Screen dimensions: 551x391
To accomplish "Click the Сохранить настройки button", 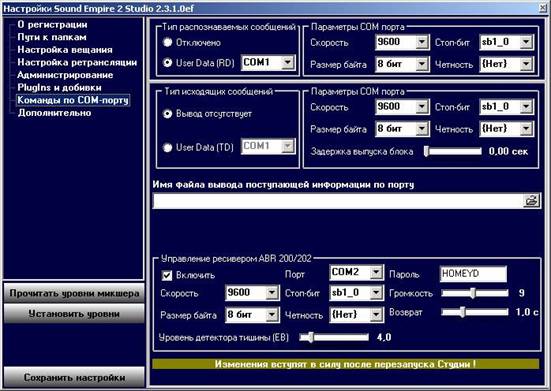I will [74, 378].
